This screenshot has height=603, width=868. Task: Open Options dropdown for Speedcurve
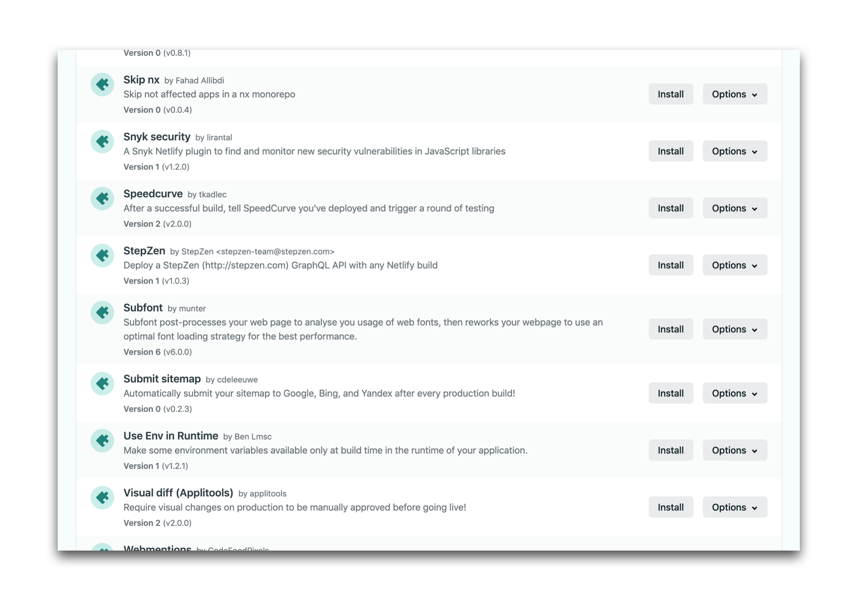(x=734, y=209)
